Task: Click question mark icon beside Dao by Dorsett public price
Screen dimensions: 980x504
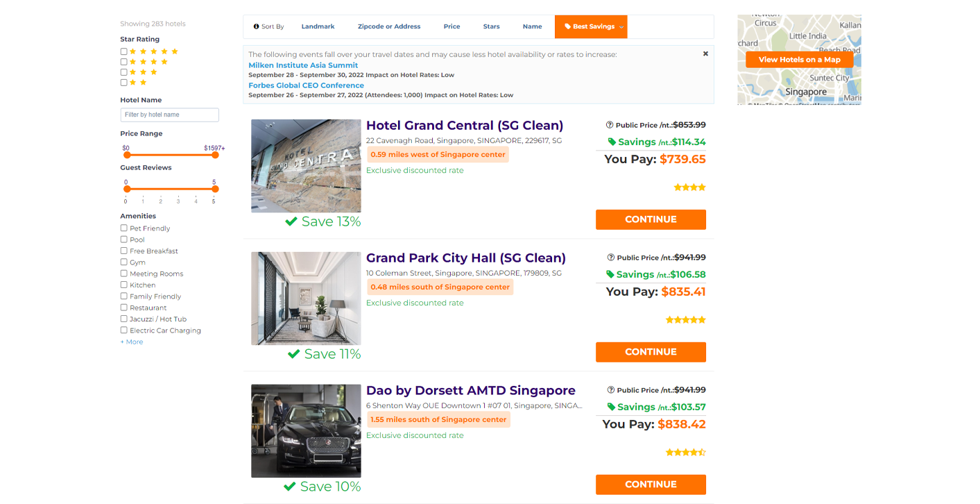Action: click(611, 390)
